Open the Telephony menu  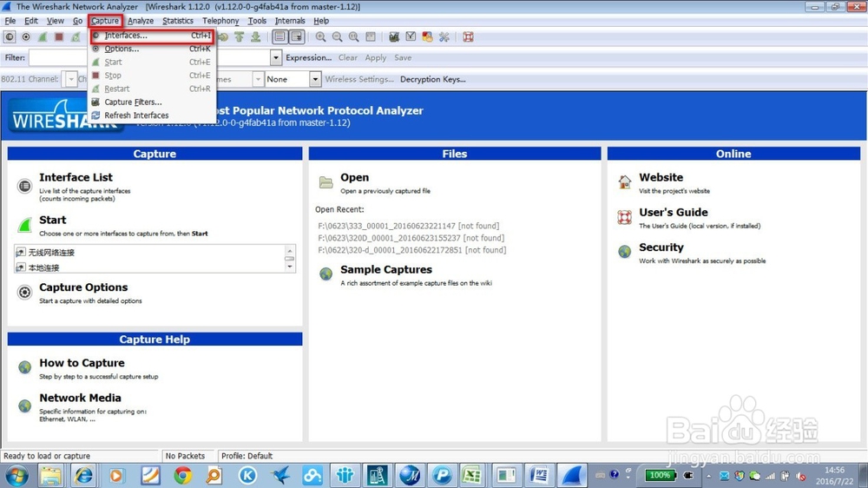[x=220, y=21]
